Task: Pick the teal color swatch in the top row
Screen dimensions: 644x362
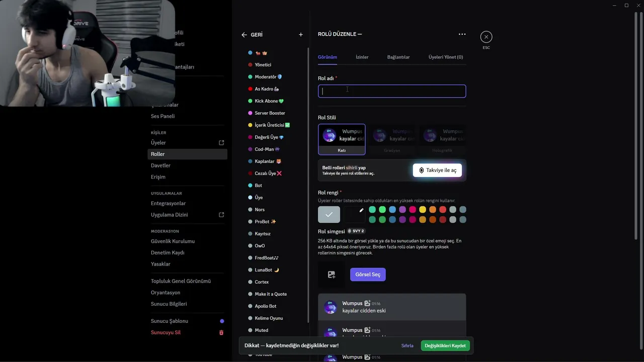Action: click(x=372, y=210)
